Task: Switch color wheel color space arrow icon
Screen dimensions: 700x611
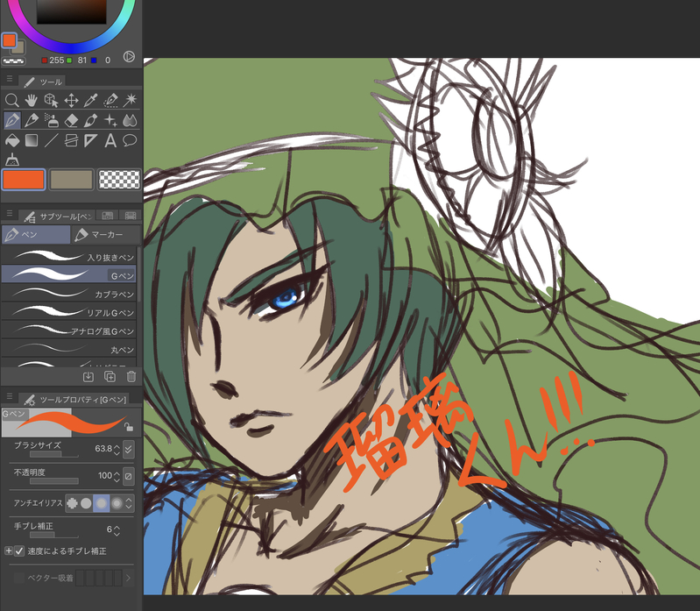Action: point(129,57)
